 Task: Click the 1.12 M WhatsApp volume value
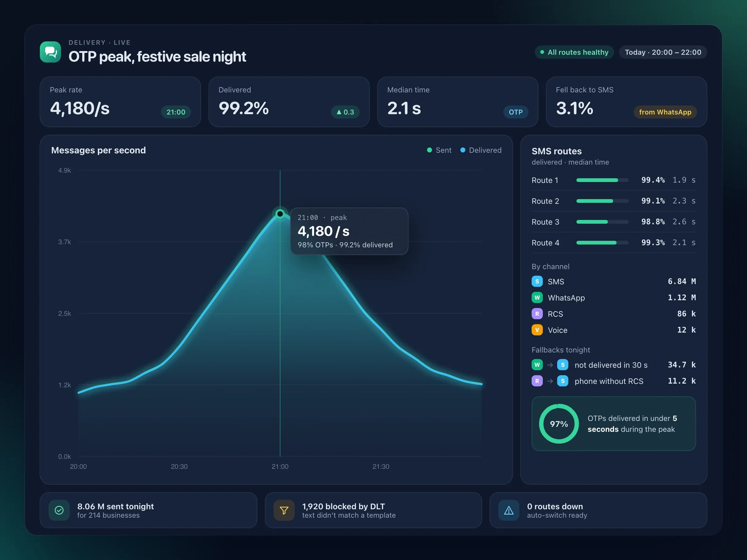(x=682, y=297)
